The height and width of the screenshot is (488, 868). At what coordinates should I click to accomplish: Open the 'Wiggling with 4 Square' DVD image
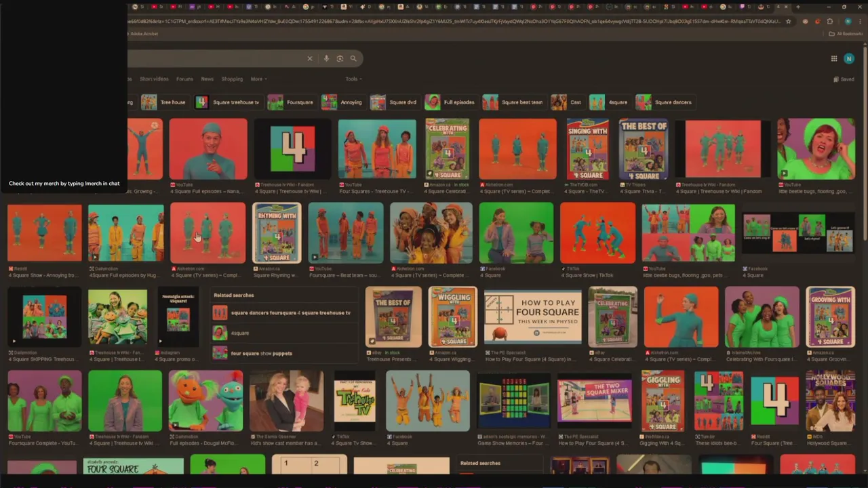click(x=452, y=317)
